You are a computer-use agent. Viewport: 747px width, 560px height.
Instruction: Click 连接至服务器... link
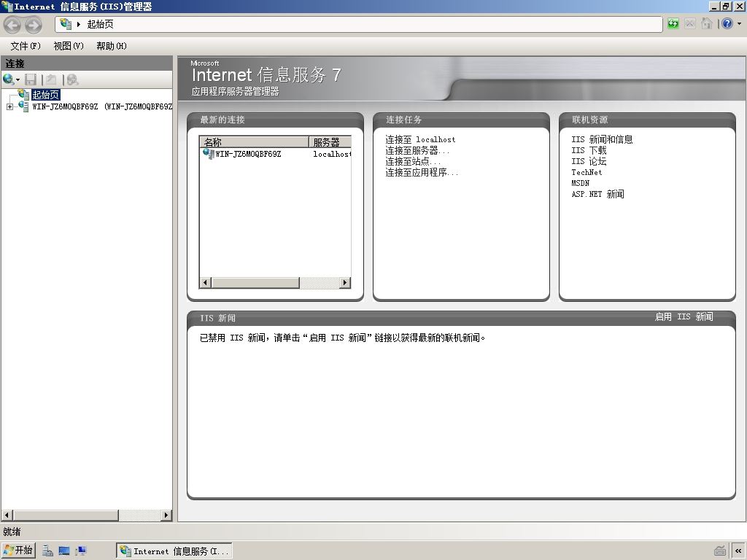coord(417,150)
